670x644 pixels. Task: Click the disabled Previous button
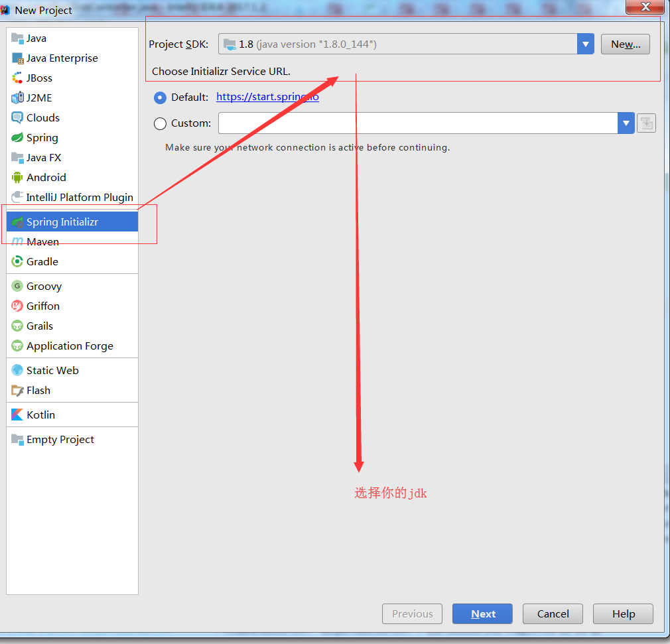click(x=412, y=613)
